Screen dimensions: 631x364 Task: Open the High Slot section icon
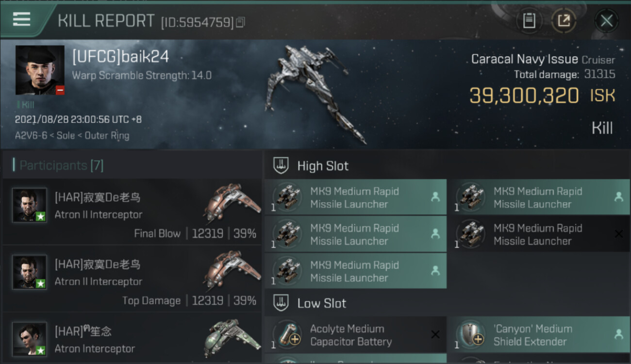[x=281, y=165]
